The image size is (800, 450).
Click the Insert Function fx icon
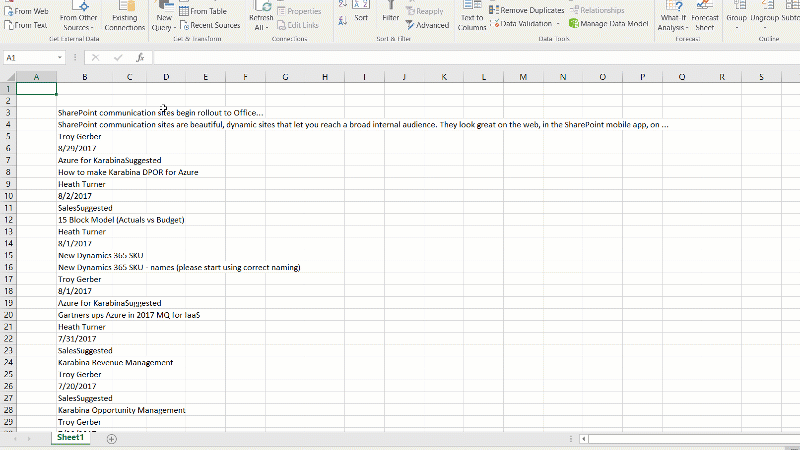tap(140, 58)
